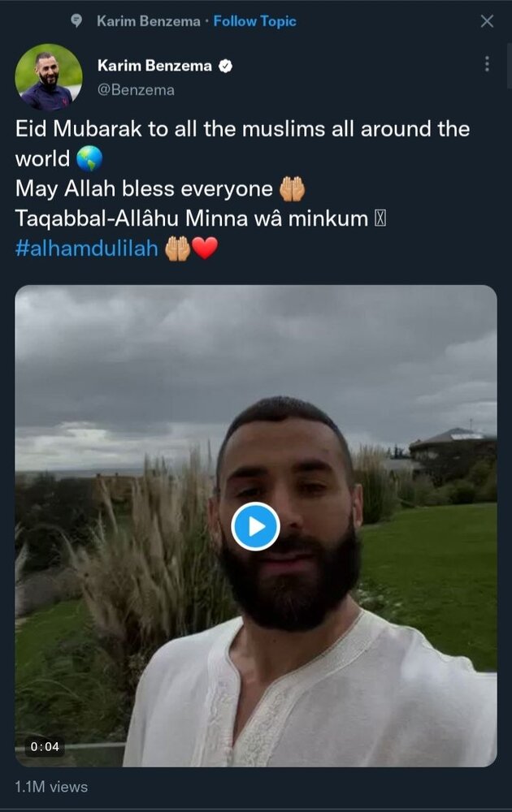Open the #alhamdulilah hashtag
The image size is (512, 812).
click(86, 248)
